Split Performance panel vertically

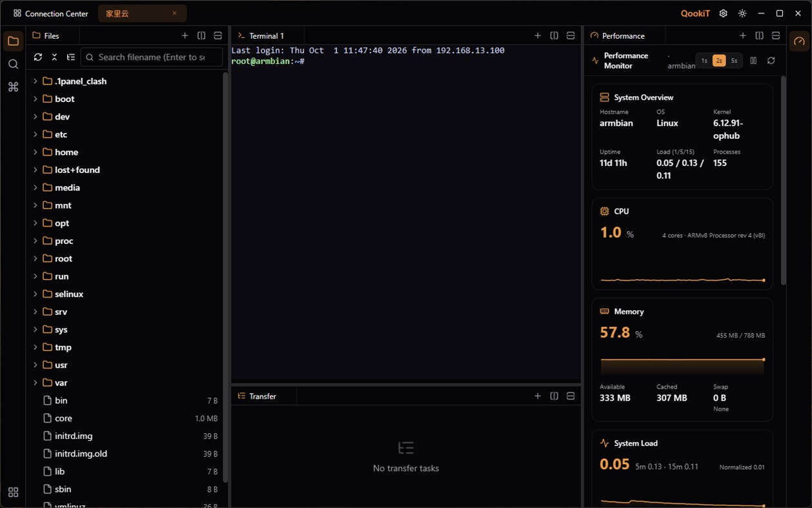(x=759, y=36)
